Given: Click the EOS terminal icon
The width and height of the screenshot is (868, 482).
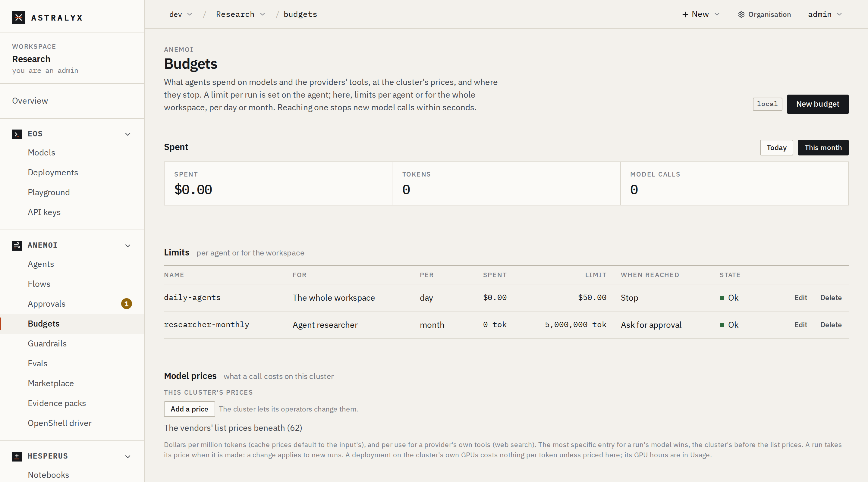Looking at the screenshot, I should (x=17, y=134).
